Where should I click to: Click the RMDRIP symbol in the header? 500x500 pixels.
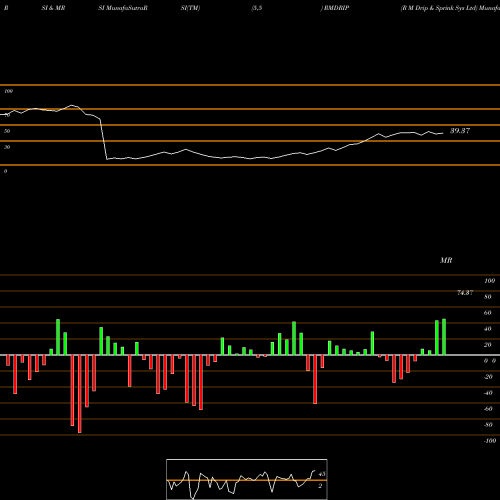(336, 8)
